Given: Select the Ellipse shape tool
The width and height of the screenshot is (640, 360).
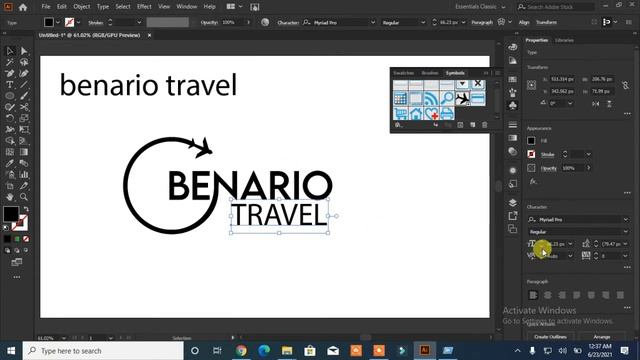Looking at the screenshot, I should 10,96.
